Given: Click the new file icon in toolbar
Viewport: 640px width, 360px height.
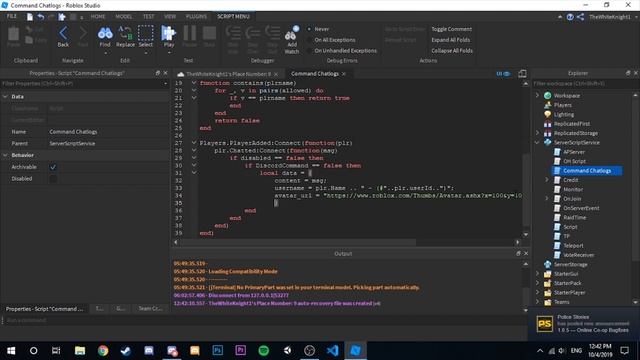Looking at the screenshot, I should tap(30, 17).
